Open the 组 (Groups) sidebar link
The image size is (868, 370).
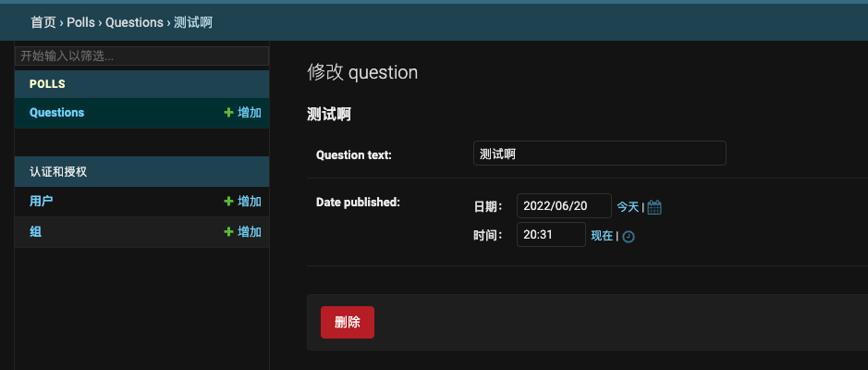pyautogui.click(x=35, y=231)
